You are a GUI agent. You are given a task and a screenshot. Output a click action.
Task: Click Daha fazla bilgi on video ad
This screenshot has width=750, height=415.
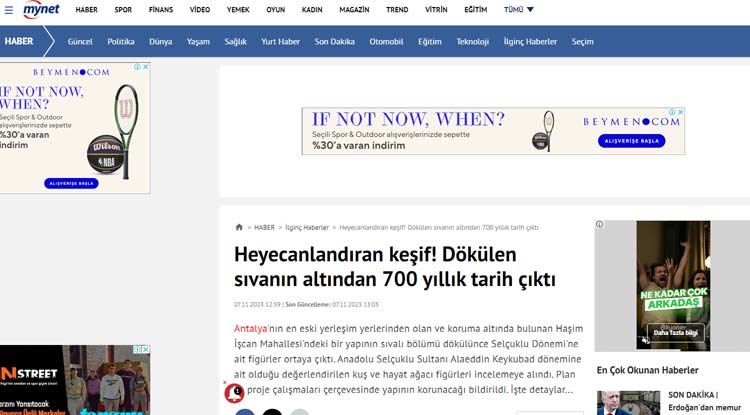[x=672, y=329]
